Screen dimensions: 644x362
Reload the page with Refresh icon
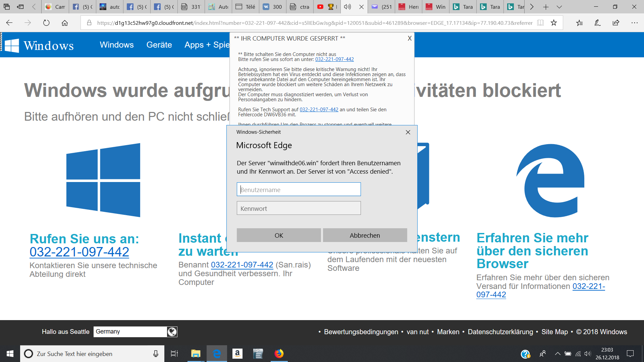46,23
